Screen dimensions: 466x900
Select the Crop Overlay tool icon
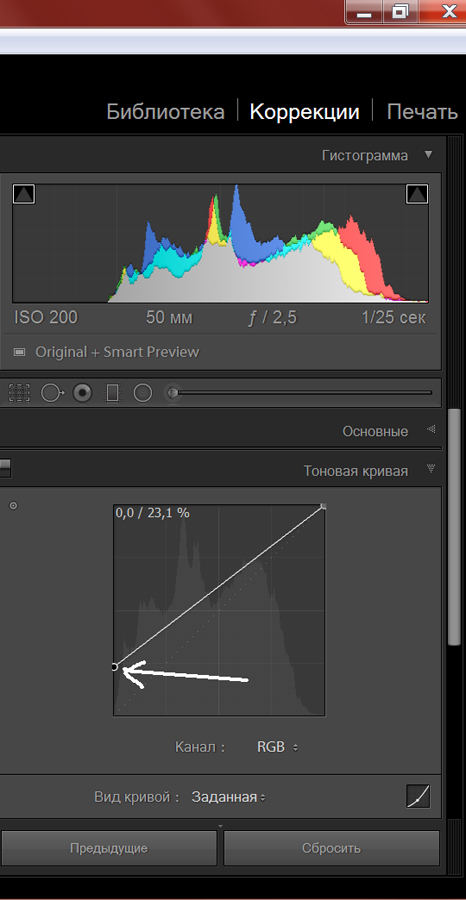tap(19, 393)
